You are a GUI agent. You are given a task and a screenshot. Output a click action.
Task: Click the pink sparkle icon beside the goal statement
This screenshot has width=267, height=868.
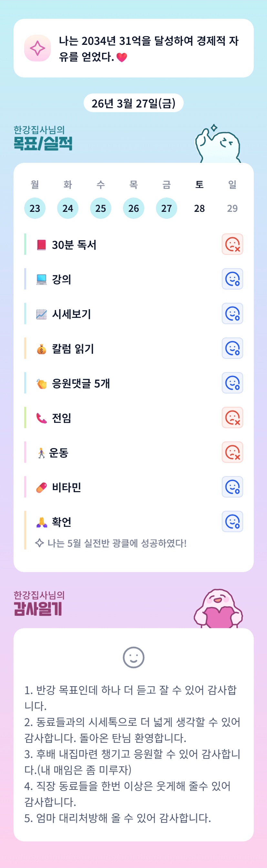[37, 48]
